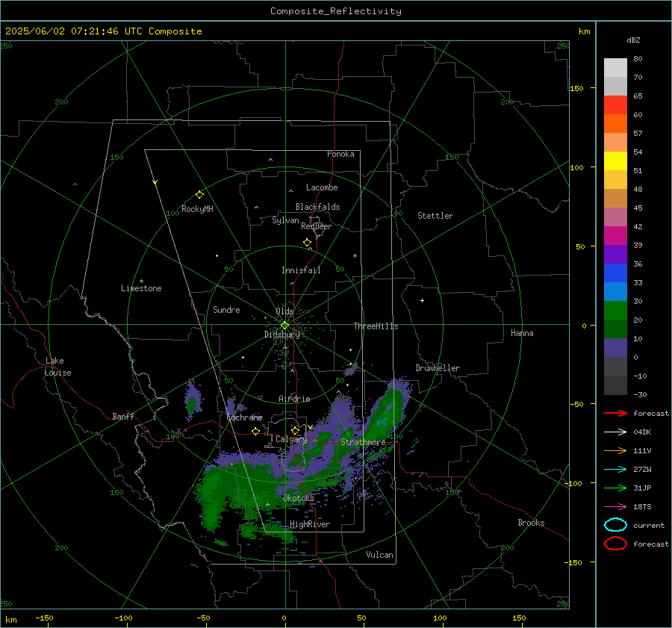
Task: Click the yellow diamond marker below Cochrane
Action: tap(256, 431)
